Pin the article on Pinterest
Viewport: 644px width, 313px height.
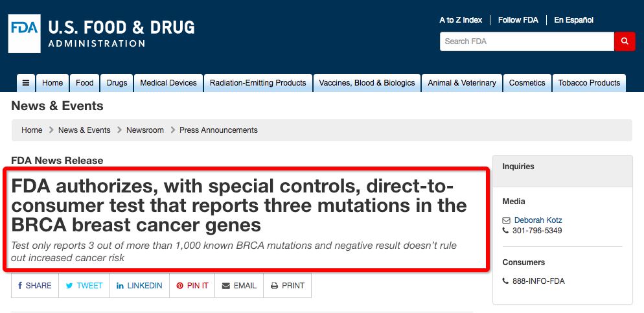(192, 286)
